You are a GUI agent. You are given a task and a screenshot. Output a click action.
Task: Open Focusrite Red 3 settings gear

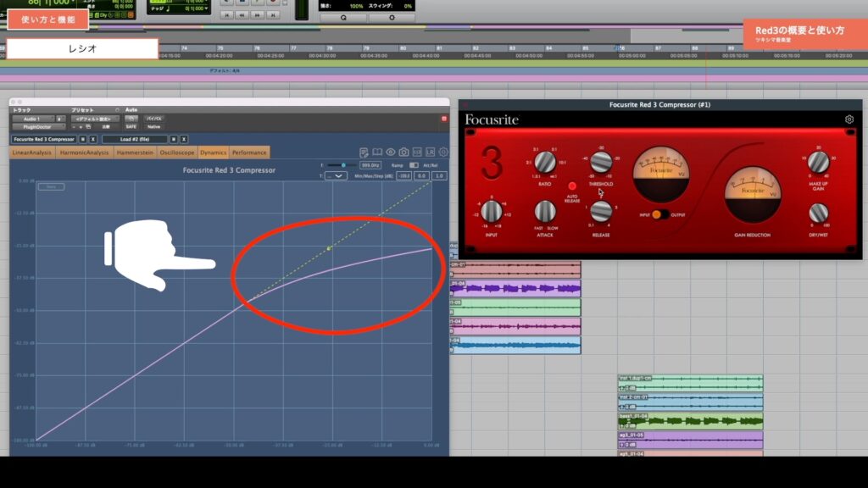[x=849, y=119]
